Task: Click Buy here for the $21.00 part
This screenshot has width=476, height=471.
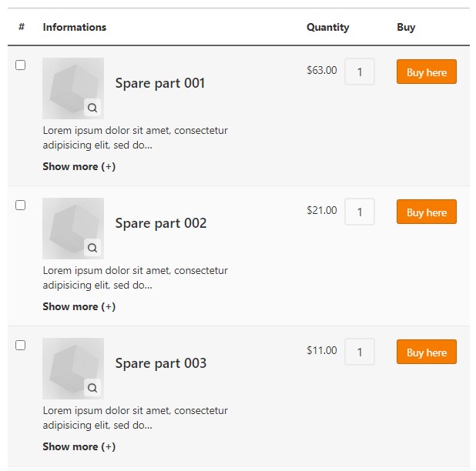Action: [427, 212]
